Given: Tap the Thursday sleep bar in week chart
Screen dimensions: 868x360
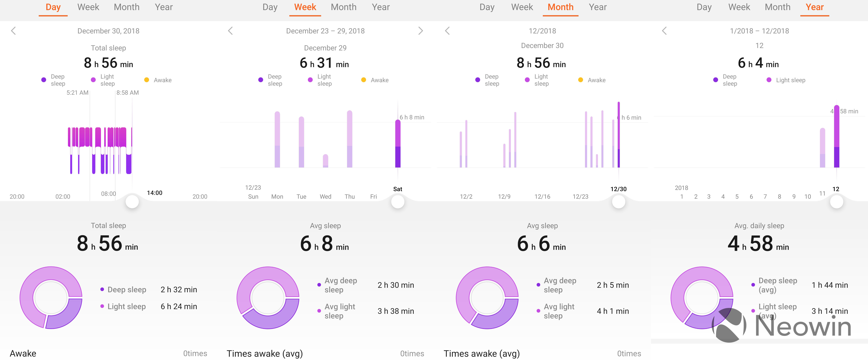Looking at the screenshot, I should coord(350,139).
